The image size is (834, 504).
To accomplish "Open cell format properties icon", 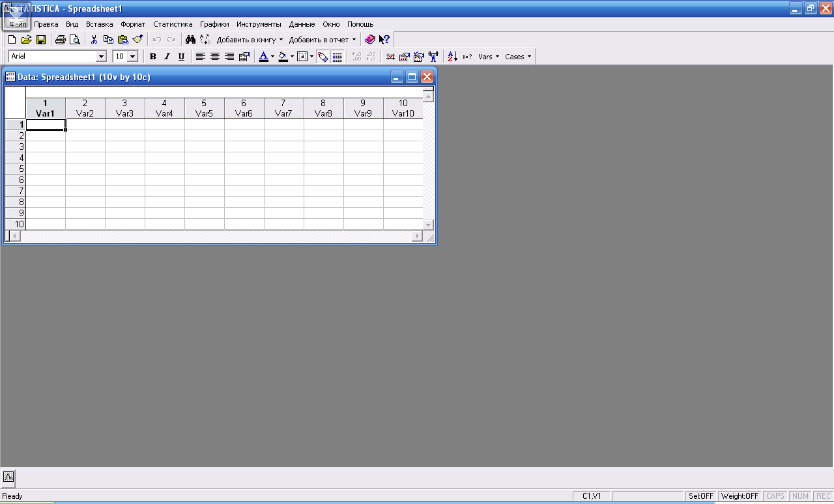I will point(244,57).
